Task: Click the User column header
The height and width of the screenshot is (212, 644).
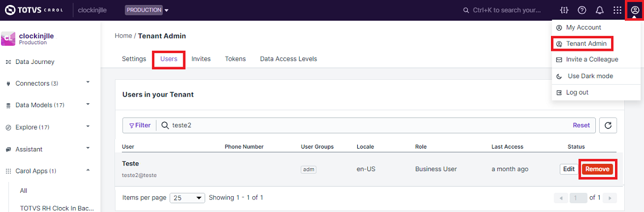Action: click(128, 147)
